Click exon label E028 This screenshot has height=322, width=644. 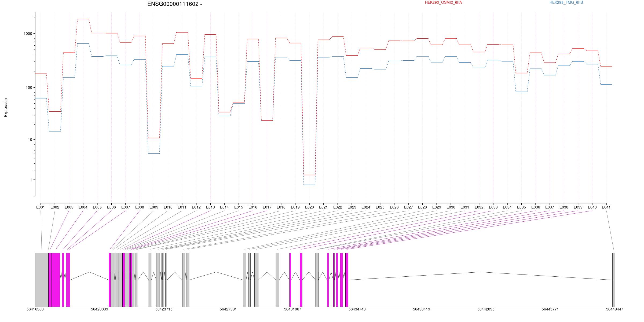click(x=422, y=207)
